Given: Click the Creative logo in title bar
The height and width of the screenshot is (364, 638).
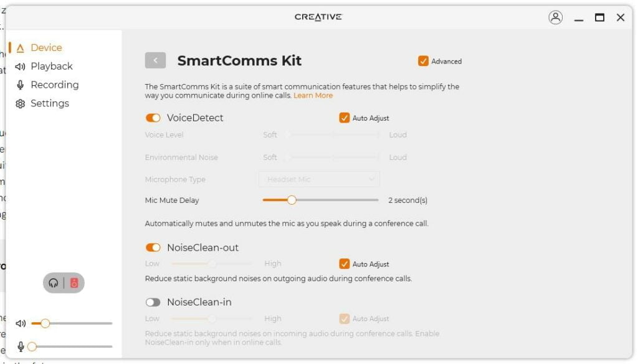Looking at the screenshot, I should pos(318,17).
